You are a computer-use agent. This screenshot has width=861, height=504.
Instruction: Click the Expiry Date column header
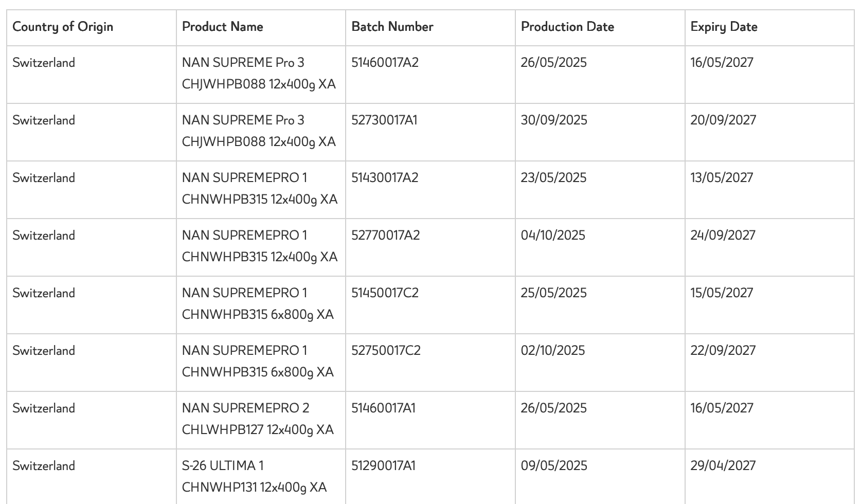tap(724, 27)
